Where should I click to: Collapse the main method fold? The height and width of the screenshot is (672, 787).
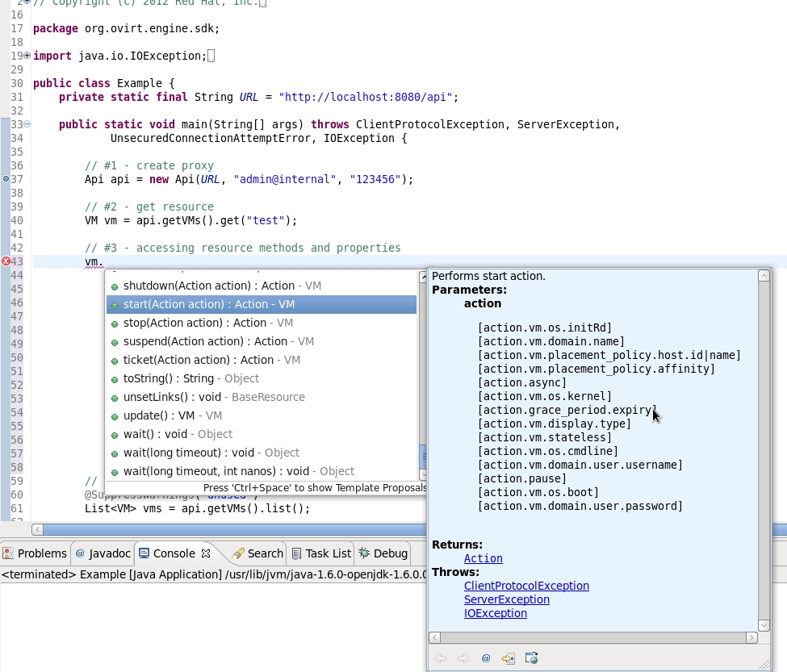click(27, 124)
